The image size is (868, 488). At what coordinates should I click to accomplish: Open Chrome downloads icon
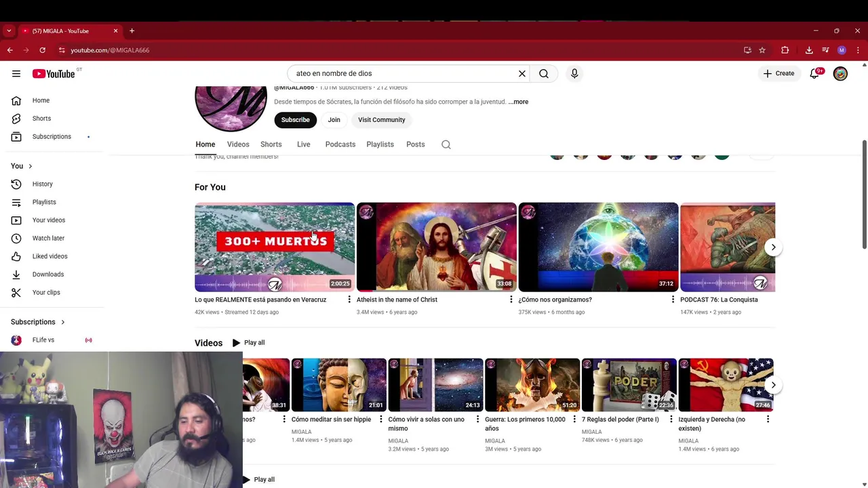coord(809,50)
